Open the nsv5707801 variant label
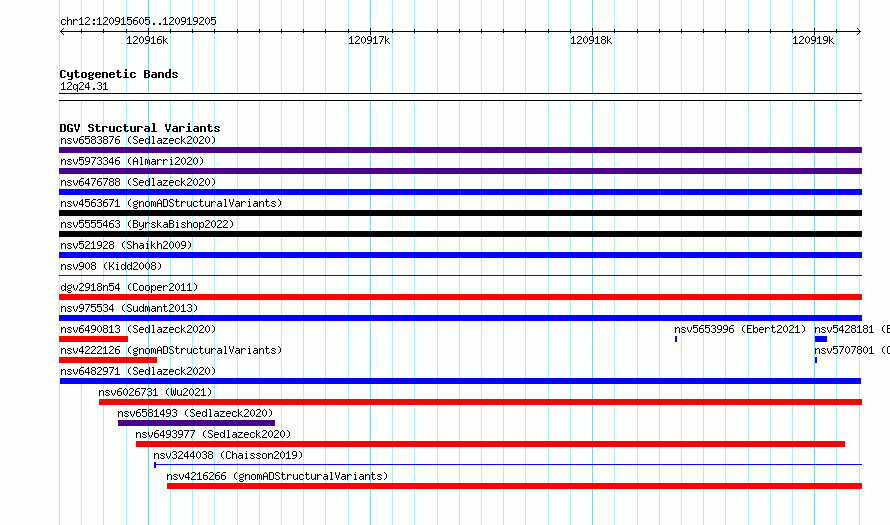 coord(852,350)
